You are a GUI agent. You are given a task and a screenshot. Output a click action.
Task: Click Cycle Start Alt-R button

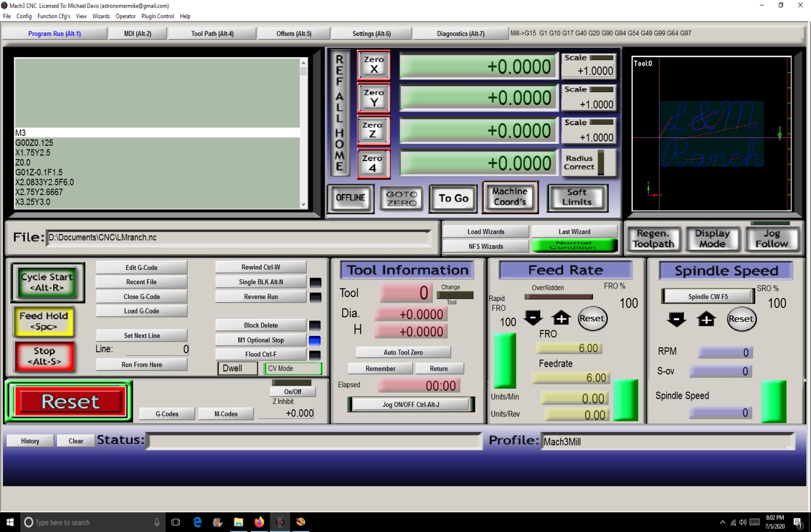coord(47,282)
